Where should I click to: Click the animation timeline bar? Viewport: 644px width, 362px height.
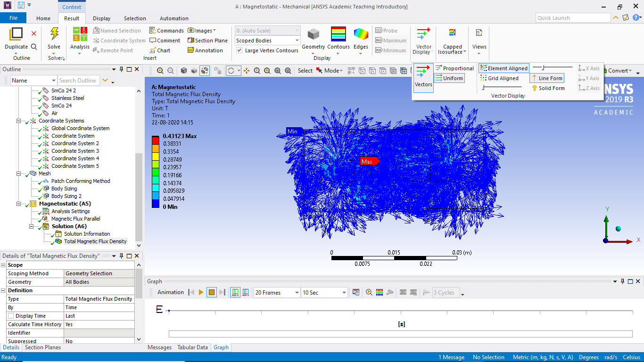(400, 334)
